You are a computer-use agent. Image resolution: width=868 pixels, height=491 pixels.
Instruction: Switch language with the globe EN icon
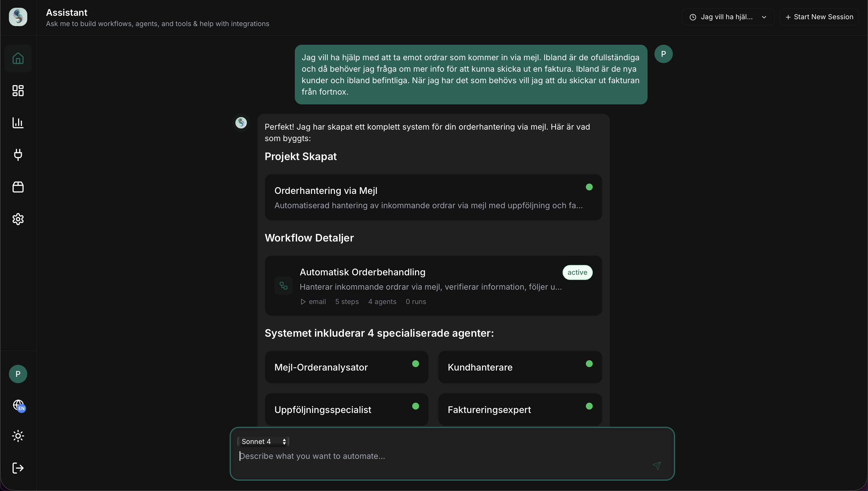19,405
